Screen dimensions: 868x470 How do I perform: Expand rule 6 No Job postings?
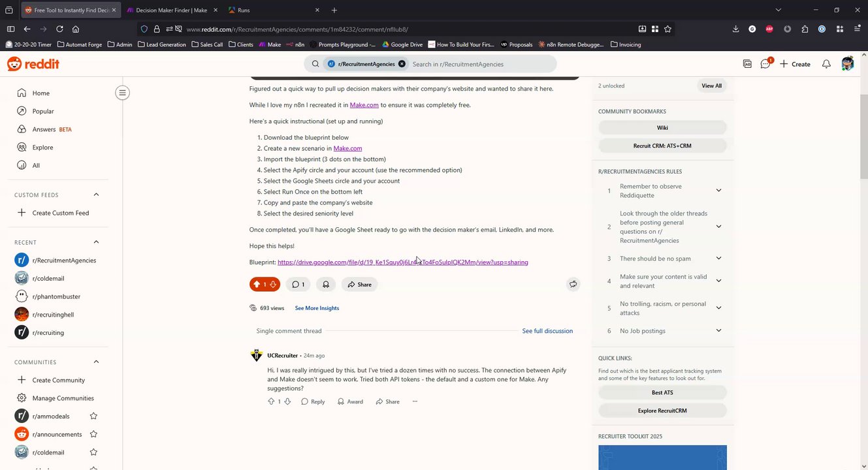pyautogui.click(x=718, y=331)
